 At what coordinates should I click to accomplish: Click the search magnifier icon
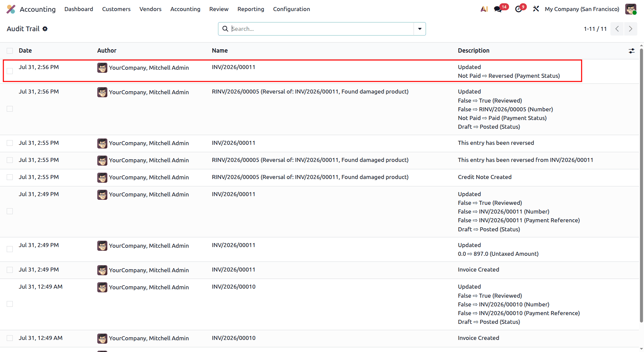225,29
